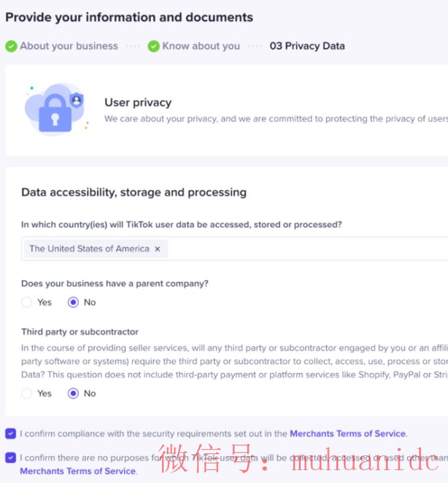
Task: Choose No for third party or subcontractor
Action: tap(74, 393)
